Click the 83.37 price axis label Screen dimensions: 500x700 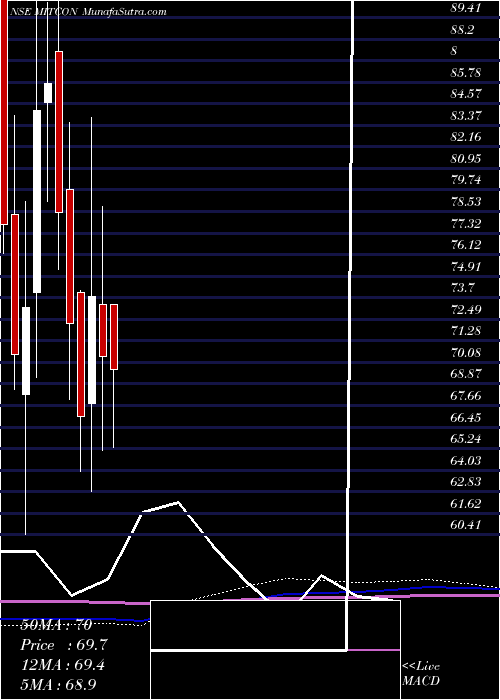(466, 116)
